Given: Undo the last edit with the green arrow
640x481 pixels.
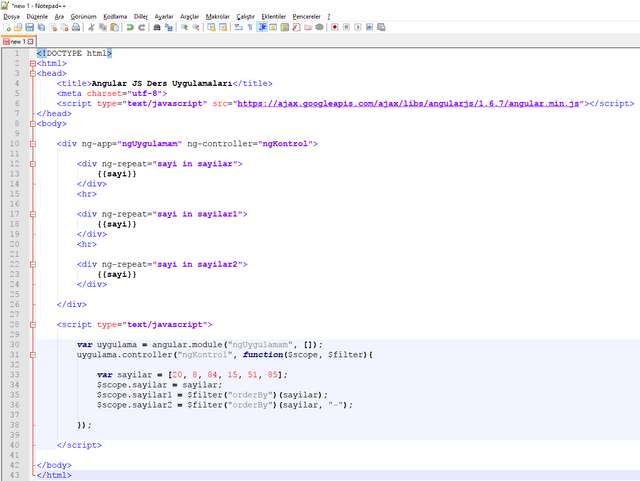Looking at the screenshot, I should coord(130,27).
